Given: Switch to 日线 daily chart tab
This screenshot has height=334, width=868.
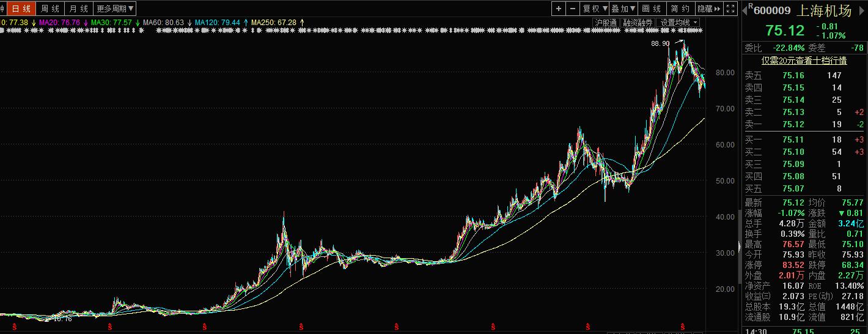Looking at the screenshot, I should (x=21, y=9).
